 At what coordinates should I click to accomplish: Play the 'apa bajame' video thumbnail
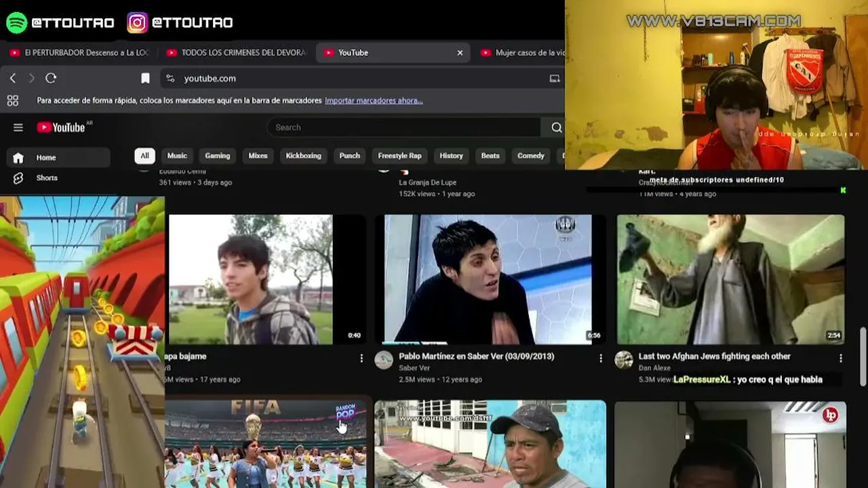[x=266, y=279]
